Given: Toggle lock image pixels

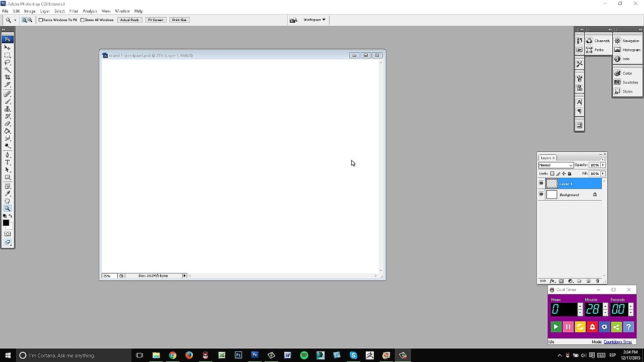Looking at the screenshot, I should click(558, 173).
